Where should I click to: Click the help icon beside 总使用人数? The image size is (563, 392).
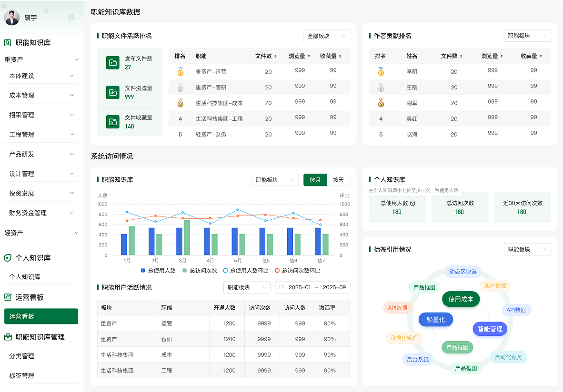(412, 203)
